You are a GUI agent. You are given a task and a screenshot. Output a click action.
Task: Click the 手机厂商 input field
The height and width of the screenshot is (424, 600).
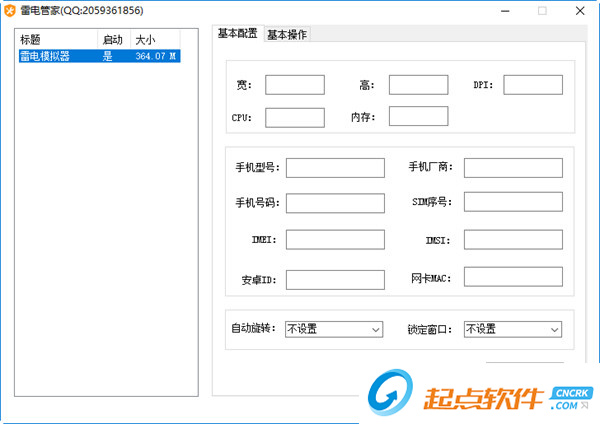click(513, 168)
